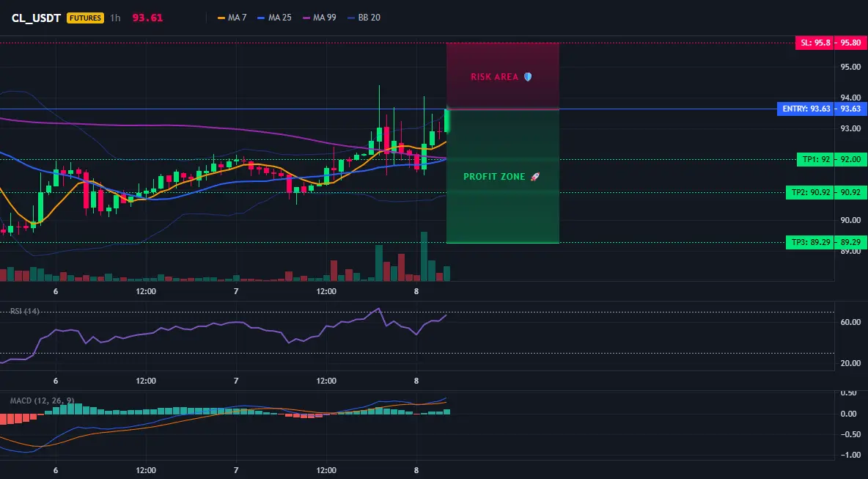Click the red 93.61 current price

[148, 18]
